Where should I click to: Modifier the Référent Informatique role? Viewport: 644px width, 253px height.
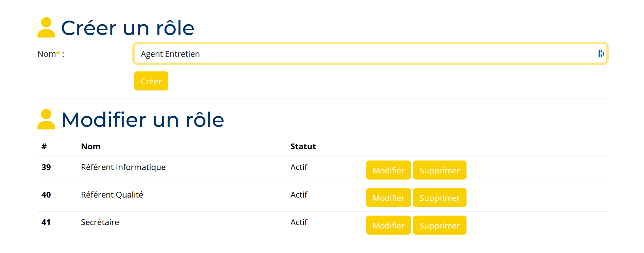pyautogui.click(x=388, y=170)
